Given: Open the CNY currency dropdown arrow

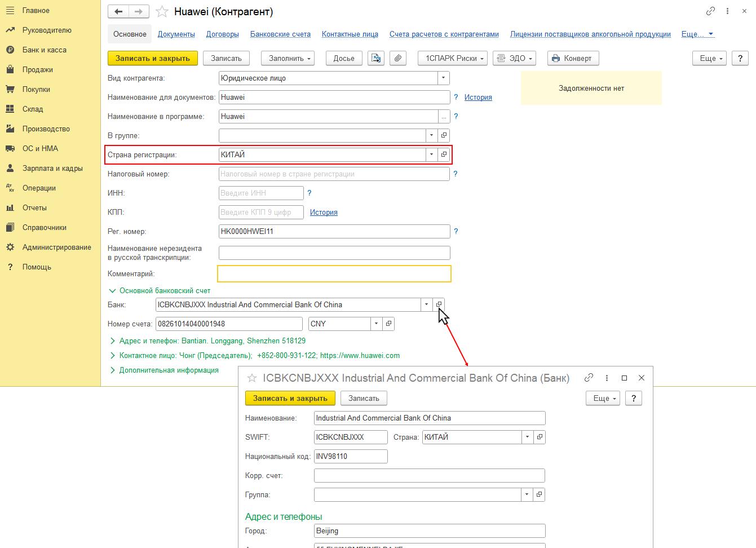Looking at the screenshot, I should tap(376, 324).
